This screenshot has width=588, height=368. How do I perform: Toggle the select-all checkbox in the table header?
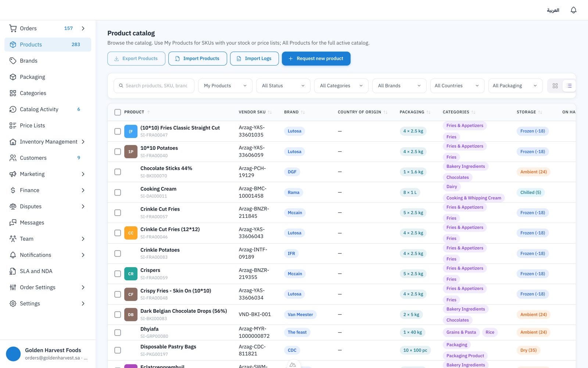[118, 112]
